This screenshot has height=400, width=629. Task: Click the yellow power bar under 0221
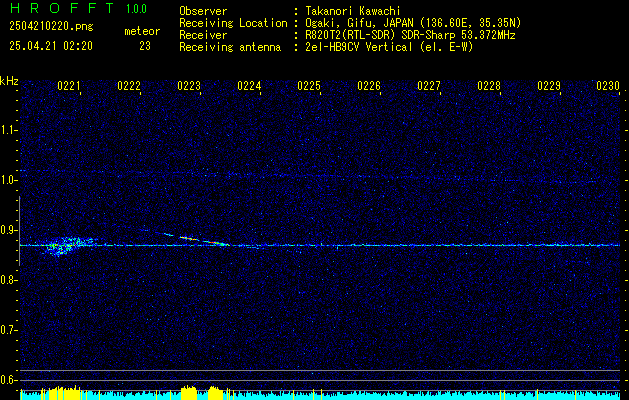[62, 393]
